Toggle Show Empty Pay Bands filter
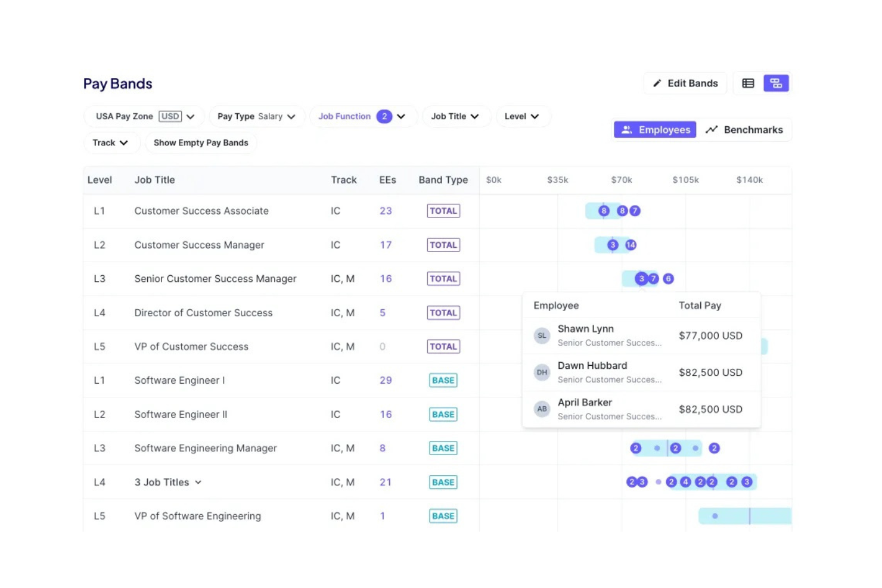 201,143
